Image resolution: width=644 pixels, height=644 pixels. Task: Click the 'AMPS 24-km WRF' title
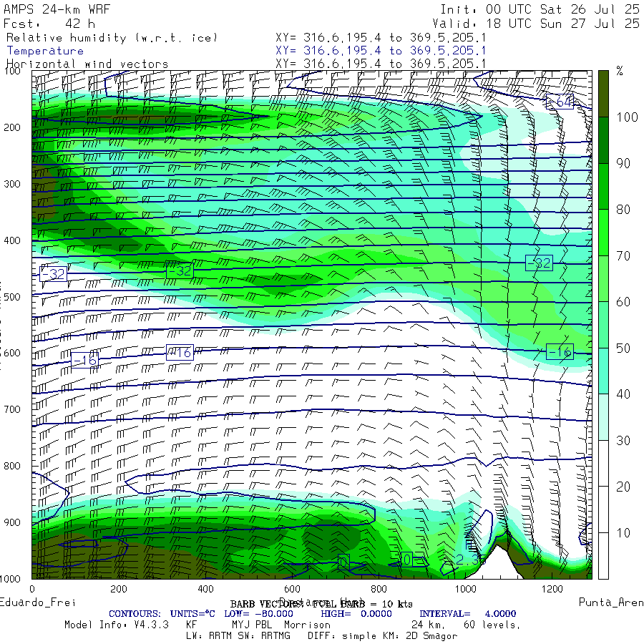click(57, 9)
